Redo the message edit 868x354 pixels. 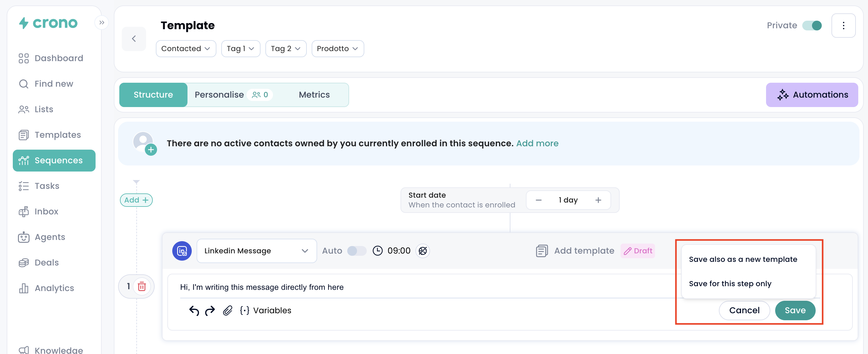point(210,311)
